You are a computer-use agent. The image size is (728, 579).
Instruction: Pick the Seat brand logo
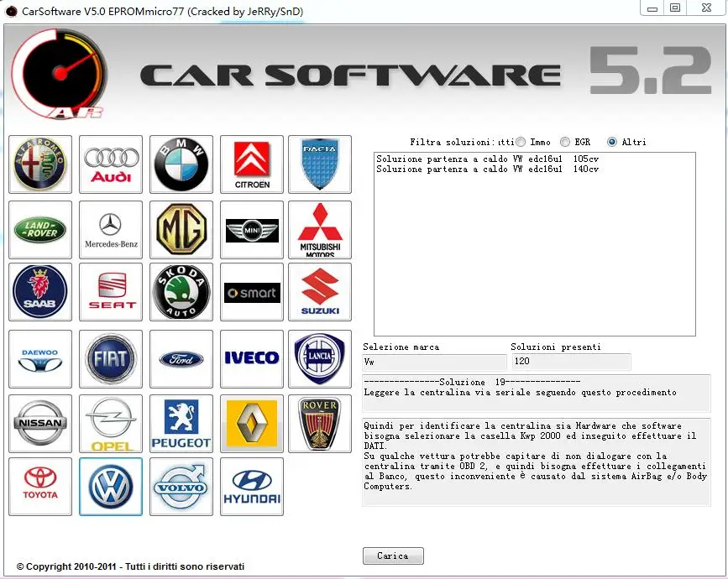coord(111,292)
